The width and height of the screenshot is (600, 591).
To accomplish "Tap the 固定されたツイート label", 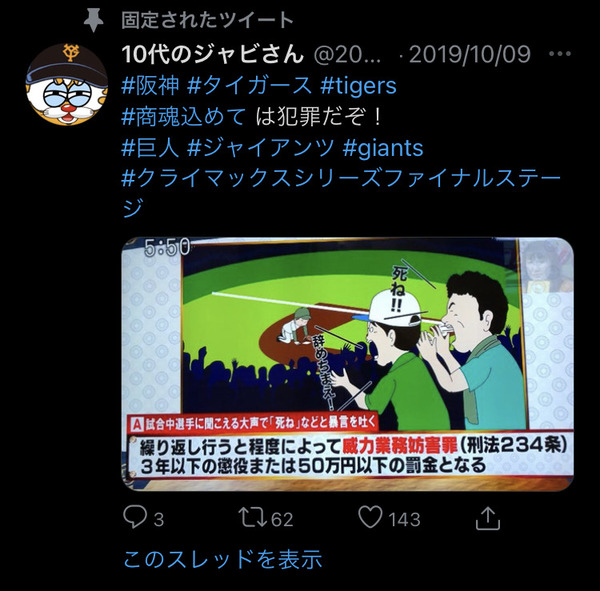I will (207, 20).
